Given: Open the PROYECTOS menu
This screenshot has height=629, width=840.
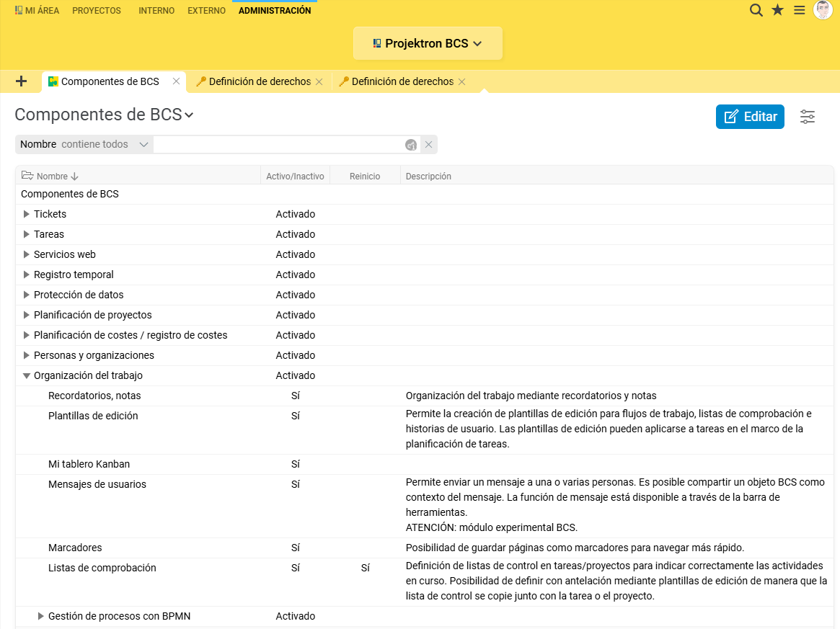Looking at the screenshot, I should (97, 10).
